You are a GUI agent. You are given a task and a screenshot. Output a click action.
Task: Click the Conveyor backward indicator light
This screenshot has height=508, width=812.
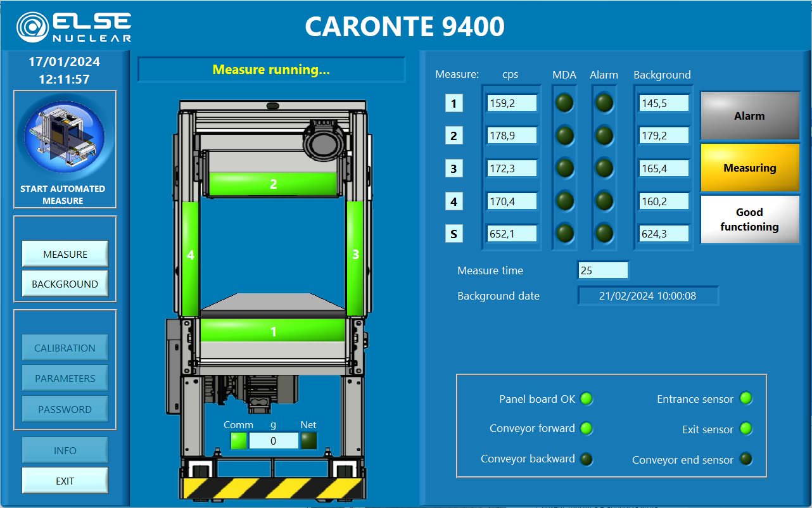tap(587, 459)
